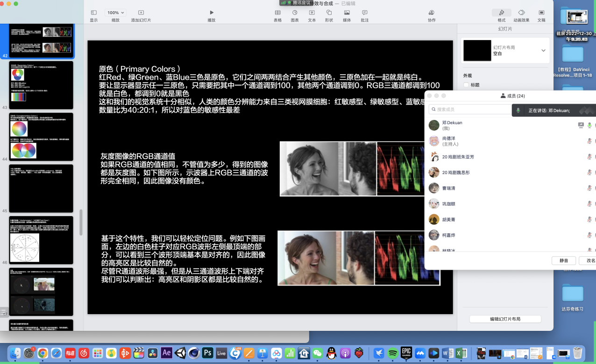Screen dimensions: 596x364
Task: Click the Play slideshow button
Action: [212, 13]
